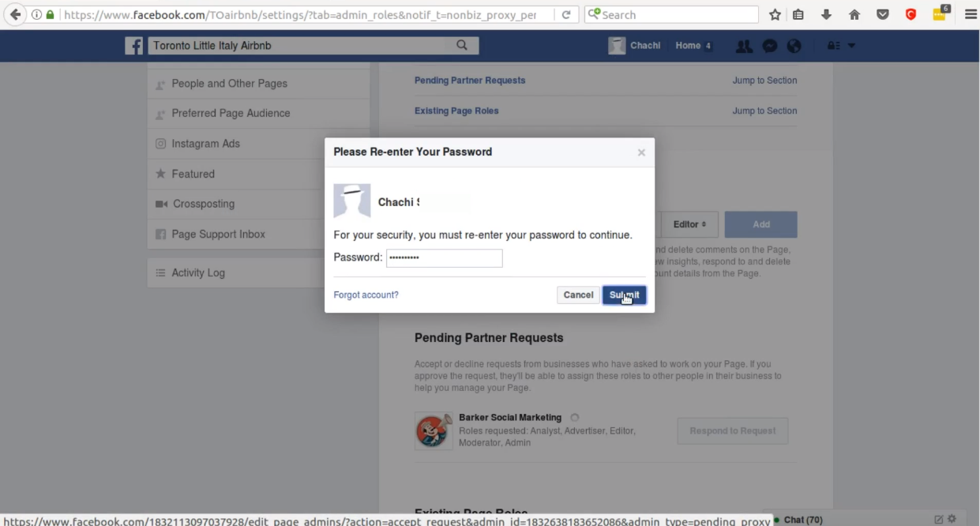Open privacy shortcuts lock icon
980x526 pixels.
(x=833, y=46)
